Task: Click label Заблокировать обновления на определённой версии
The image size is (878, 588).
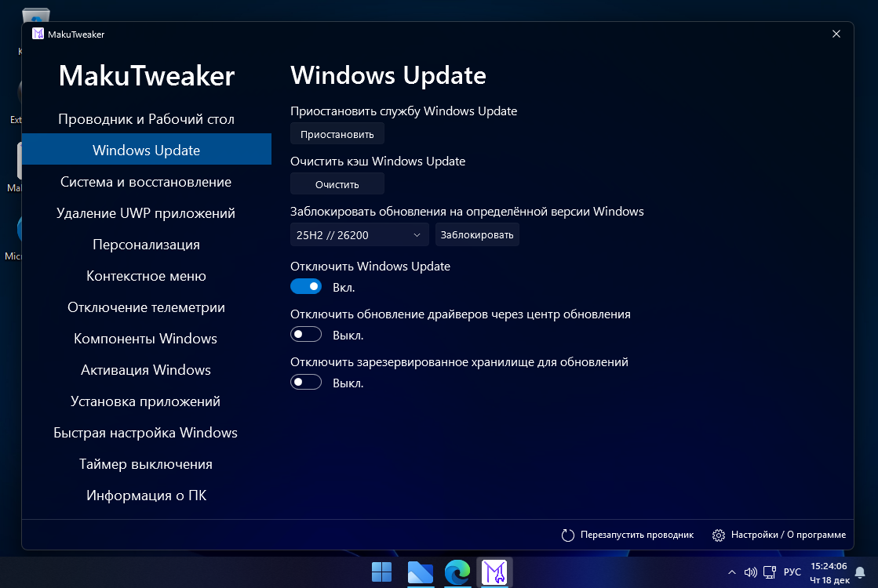Action: pos(467,212)
